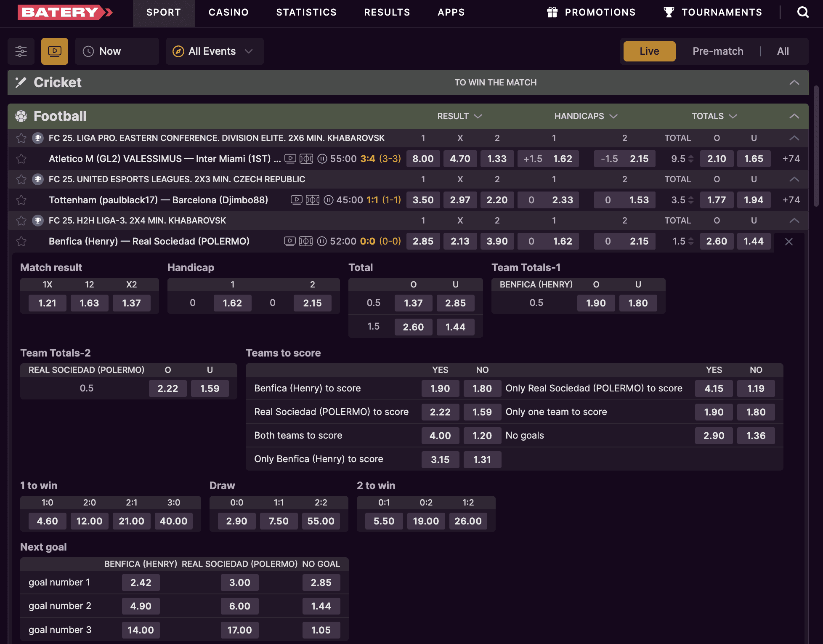Open the STATISTICS section
The image size is (823, 644).
[x=306, y=12]
